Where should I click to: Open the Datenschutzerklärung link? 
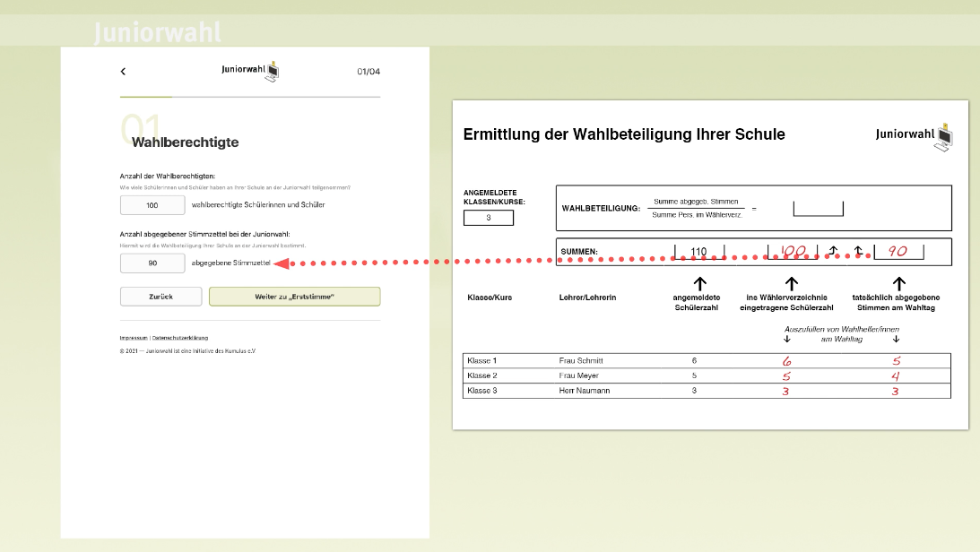coord(180,338)
